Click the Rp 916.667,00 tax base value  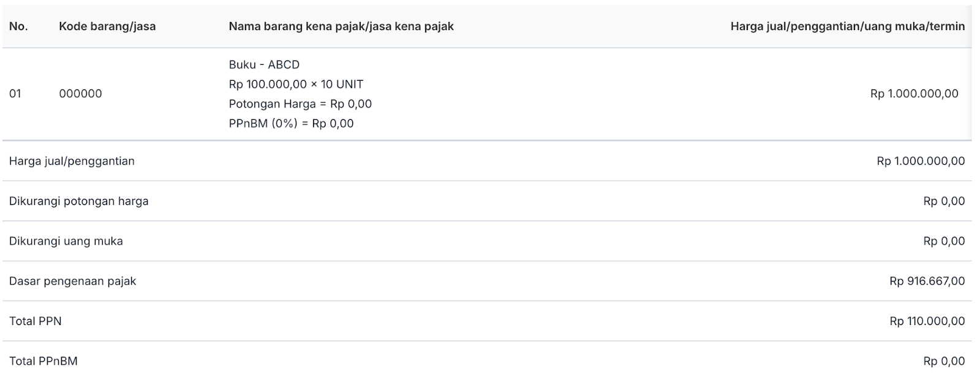(927, 281)
